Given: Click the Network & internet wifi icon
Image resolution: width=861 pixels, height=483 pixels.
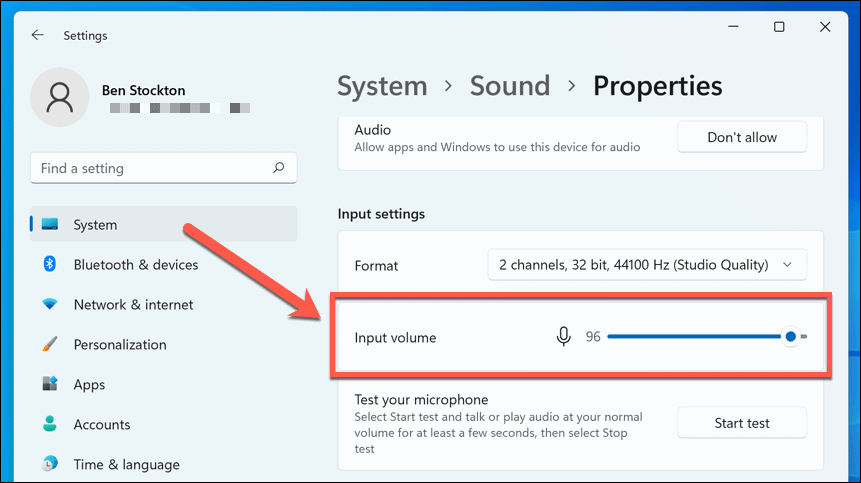Looking at the screenshot, I should pos(49,304).
